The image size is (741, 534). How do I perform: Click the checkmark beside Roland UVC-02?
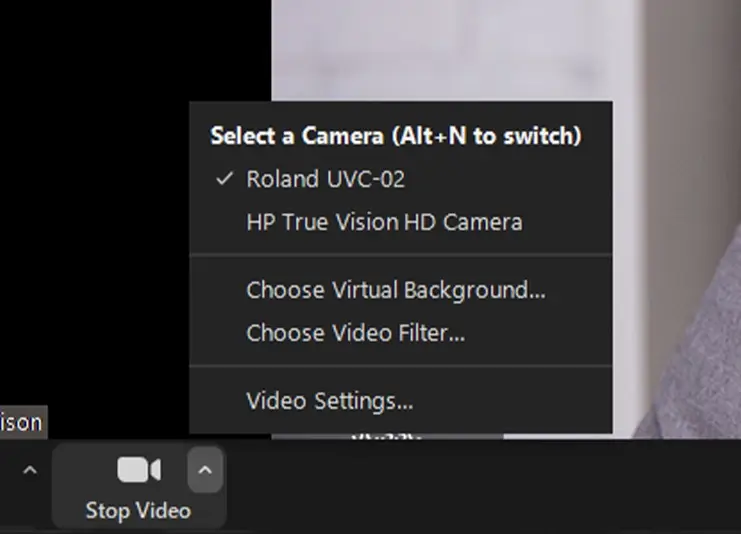pos(224,179)
